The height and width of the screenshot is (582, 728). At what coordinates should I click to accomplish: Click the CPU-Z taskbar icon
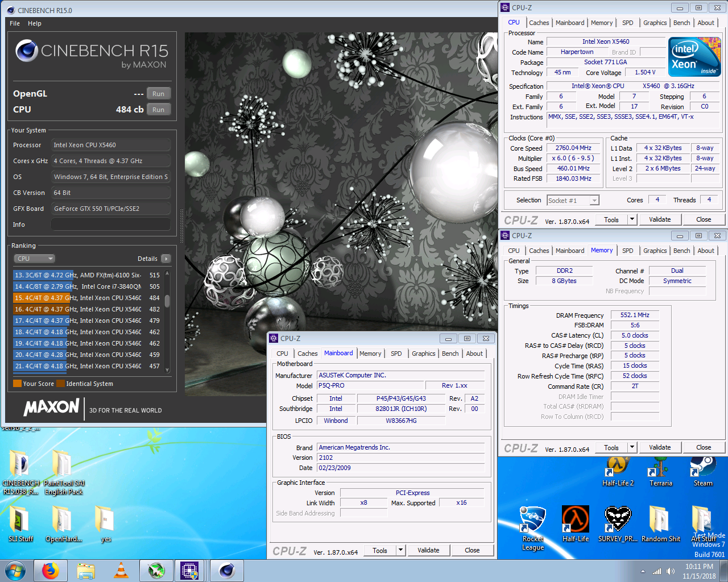tap(190, 571)
